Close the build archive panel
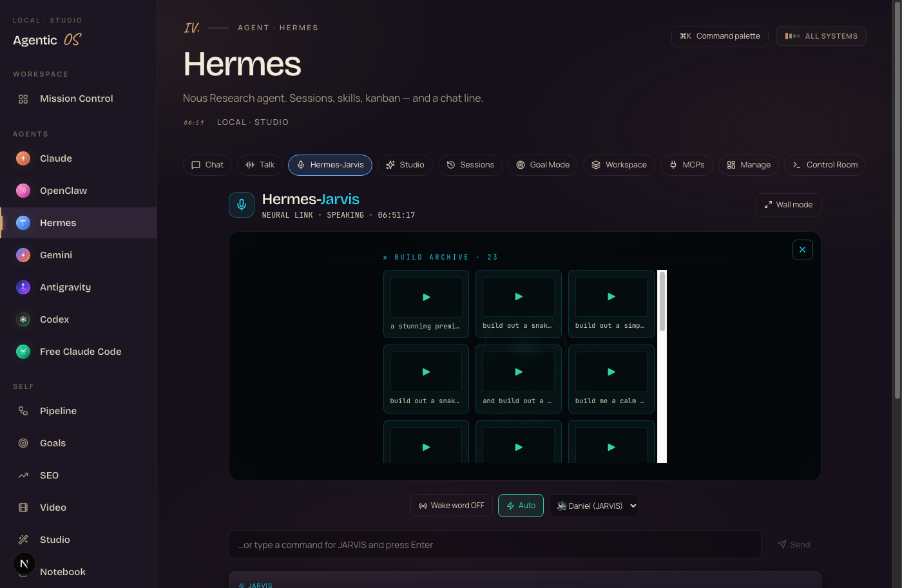This screenshot has width=902, height=588. coord(802,250)
